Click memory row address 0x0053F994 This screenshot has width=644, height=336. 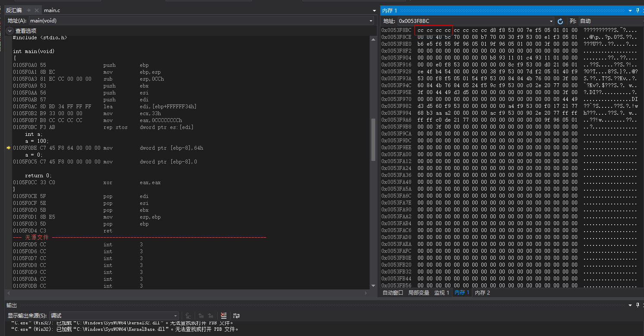(396, 113)
